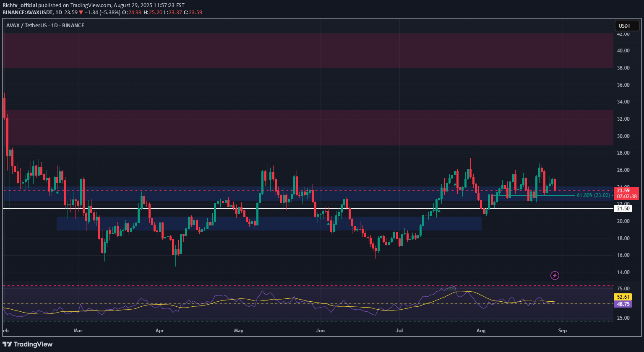Click the 28.00 price axis label
The image size is (644, 352).
623,153
